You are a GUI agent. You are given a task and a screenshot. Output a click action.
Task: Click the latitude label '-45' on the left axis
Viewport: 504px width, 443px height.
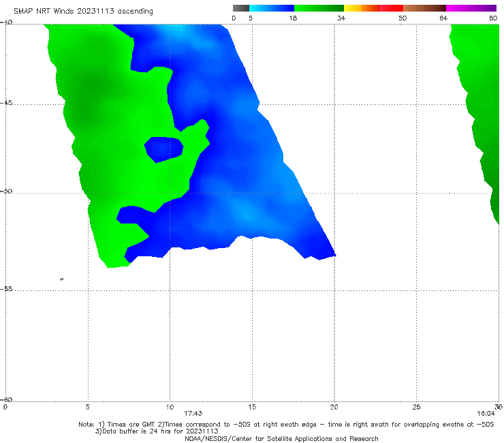(6, 103)
